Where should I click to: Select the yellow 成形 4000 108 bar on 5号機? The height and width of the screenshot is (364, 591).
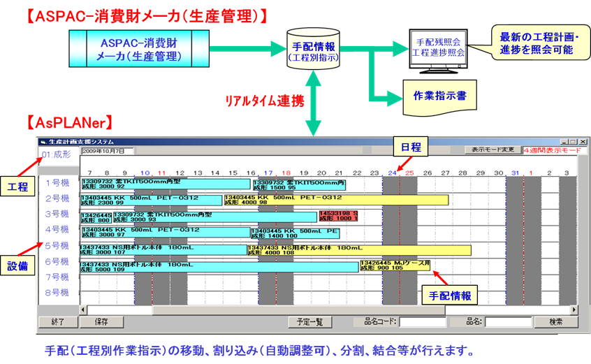359,250
